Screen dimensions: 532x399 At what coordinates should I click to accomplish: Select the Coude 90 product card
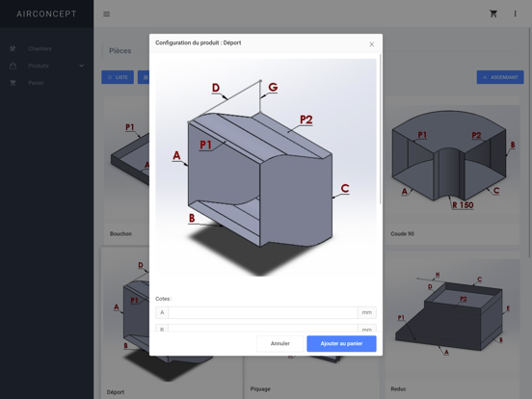pos(452,171)
